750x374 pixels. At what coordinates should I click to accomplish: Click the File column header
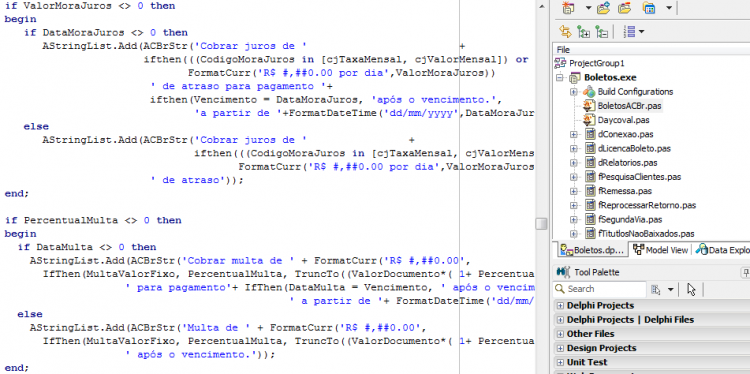(x=651, y=50)
